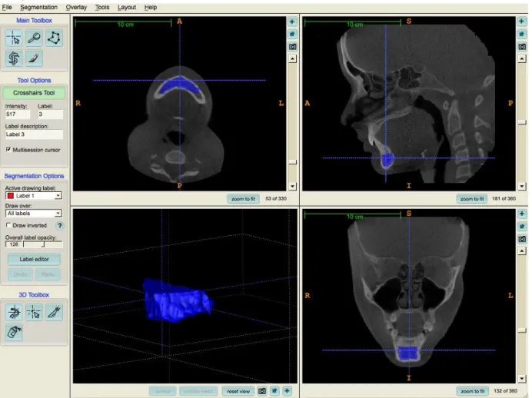Click the coronal view slice scrollbar thumb
Viewport: 532px width, 398px height.
(x=522, y=330)
